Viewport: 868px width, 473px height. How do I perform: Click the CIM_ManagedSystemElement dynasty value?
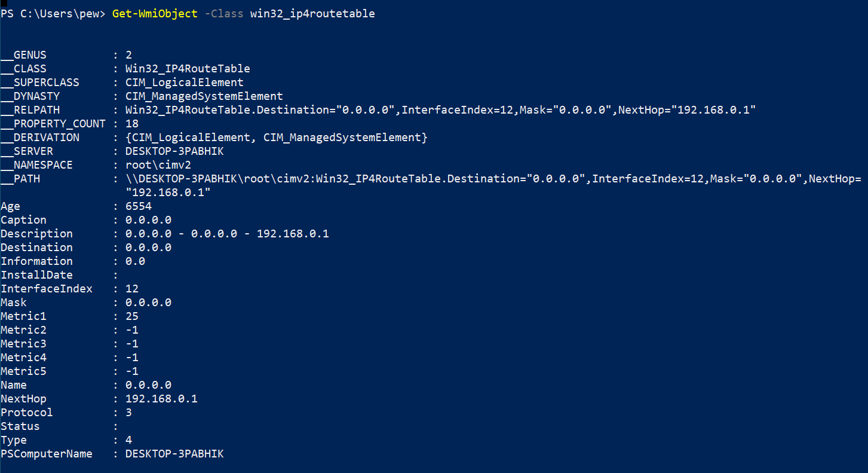click(204, 96)
